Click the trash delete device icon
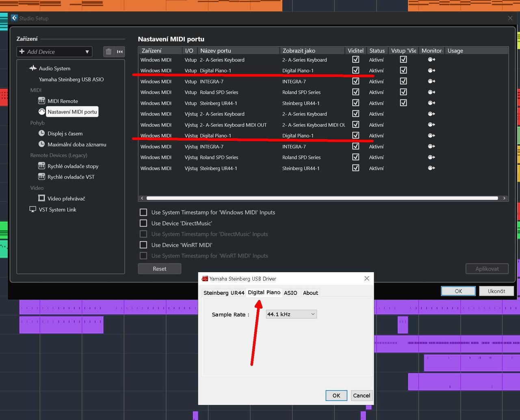Viewport: 520px width, 420px height. (108, 52)
